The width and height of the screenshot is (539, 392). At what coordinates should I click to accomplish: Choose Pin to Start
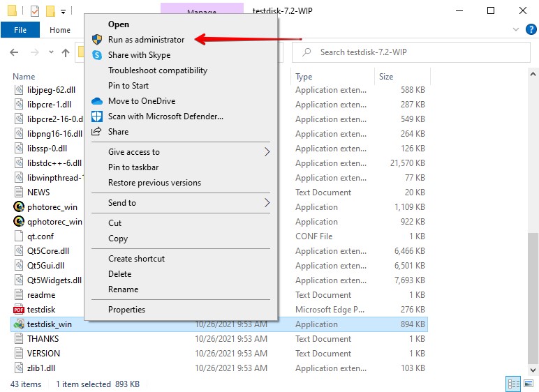click(128, 86)
